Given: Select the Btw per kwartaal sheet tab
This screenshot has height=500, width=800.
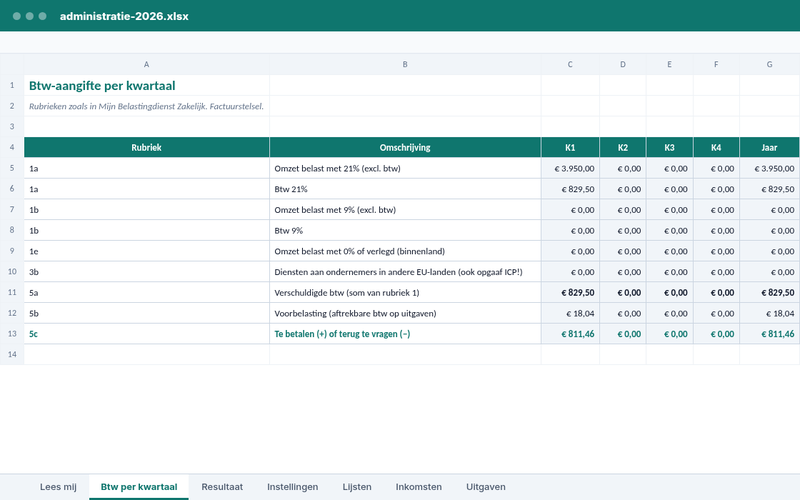Looking at the screenshot, I should click(139, 487).
